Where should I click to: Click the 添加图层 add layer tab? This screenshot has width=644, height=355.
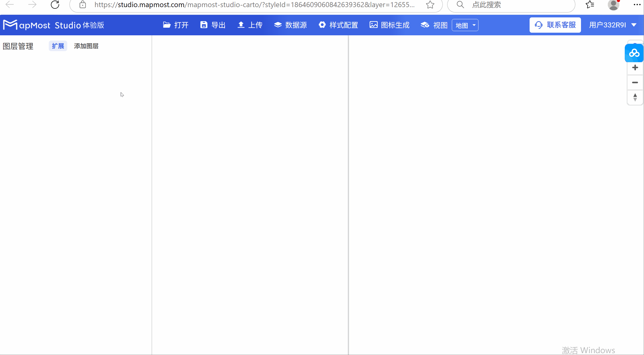click(86, 46)
